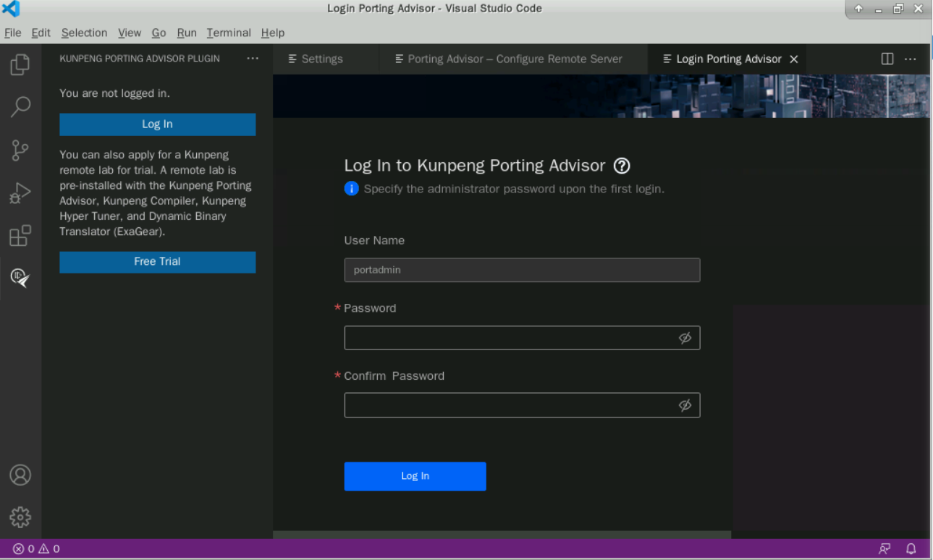Open editor more actions ellipsis
The height and width of the screenshot is (560, 933).
click(x=911, y=59)
